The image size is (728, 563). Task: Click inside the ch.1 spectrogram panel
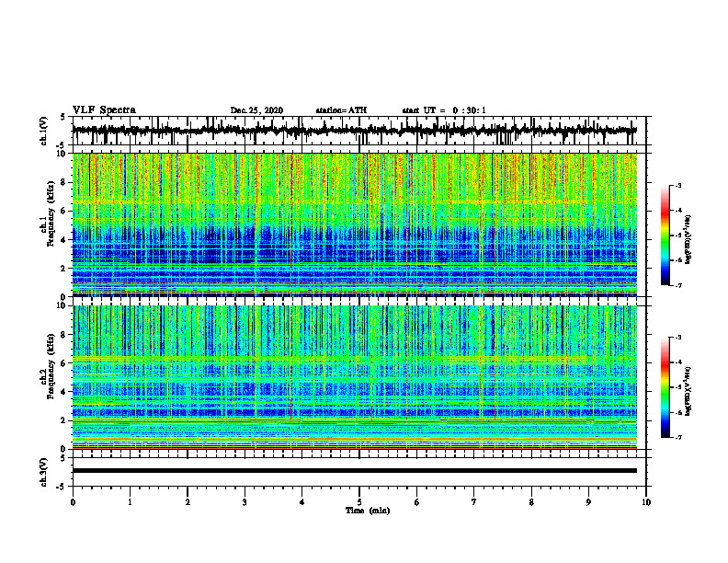[x=354, y=224]
